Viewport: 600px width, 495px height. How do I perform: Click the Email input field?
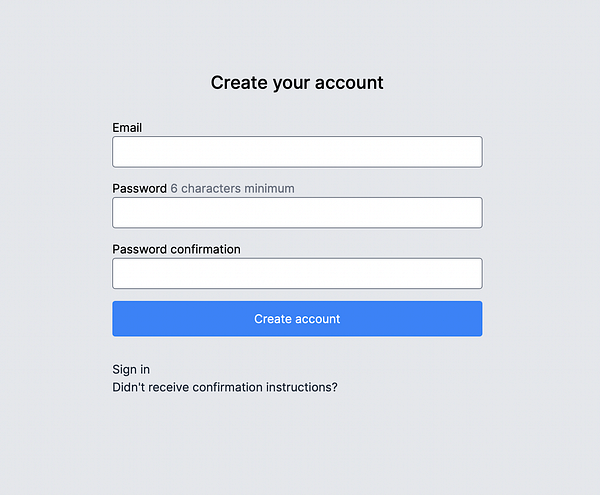(297, 152)
